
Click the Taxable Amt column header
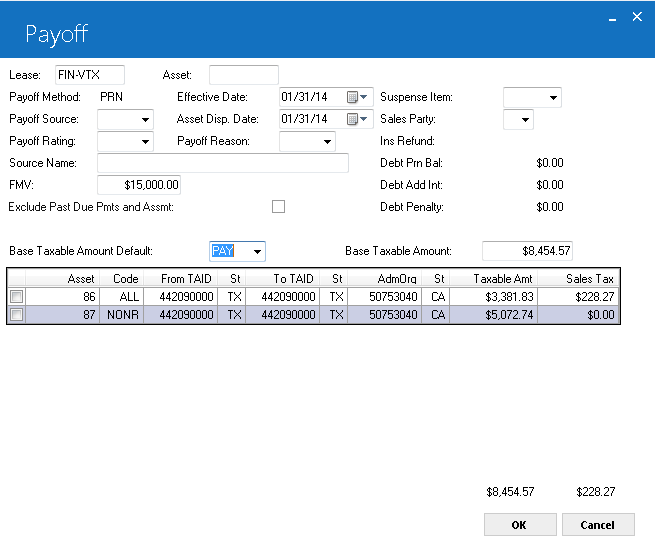(493, 279)
